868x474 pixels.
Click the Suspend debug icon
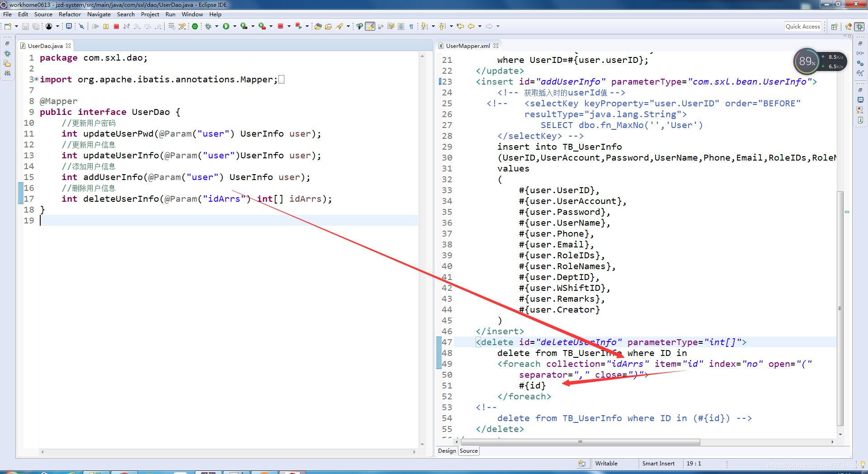(x=106, y=26)
